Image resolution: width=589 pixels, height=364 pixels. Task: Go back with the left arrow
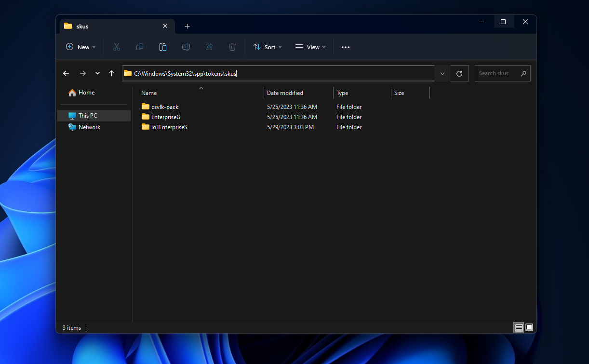[66, 73]
